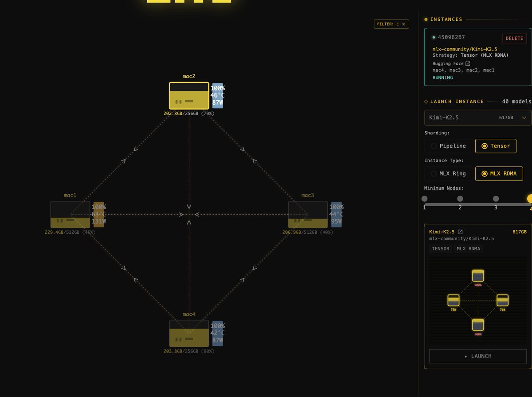Click mac1 memory 229.4GB/512GB label
Image resolution: width=532 pixels, height=397 pixels.
coord(70,232)
